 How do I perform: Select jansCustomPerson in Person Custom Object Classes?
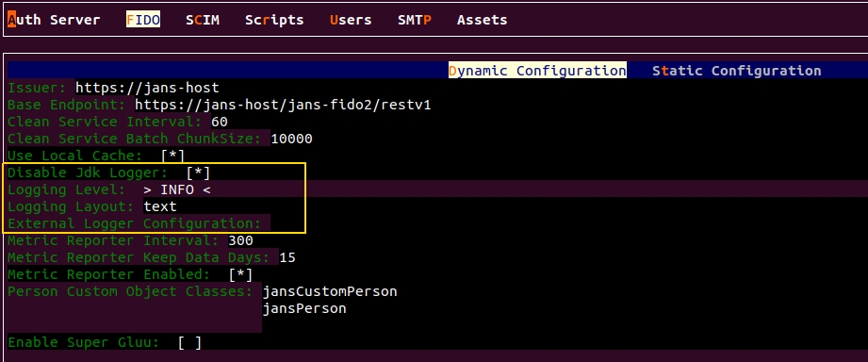click(x=330, y=291)
